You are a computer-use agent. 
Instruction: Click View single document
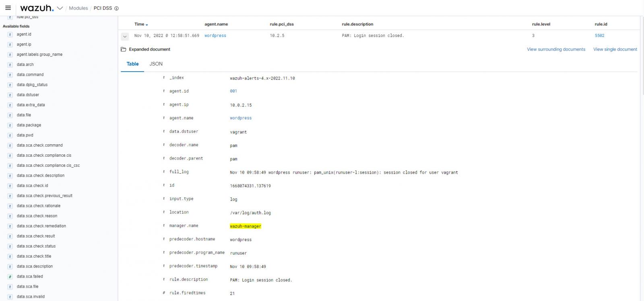click(615, 49)
